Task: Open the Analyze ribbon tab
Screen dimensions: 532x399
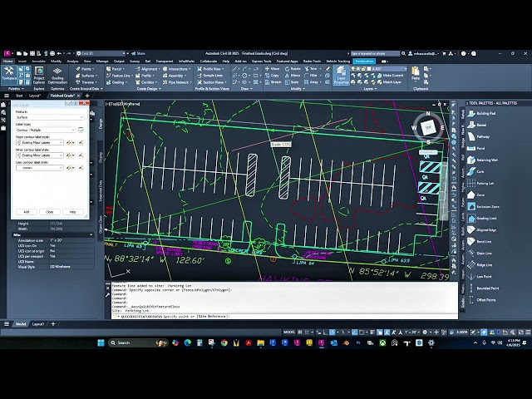Action: point(72,61)
